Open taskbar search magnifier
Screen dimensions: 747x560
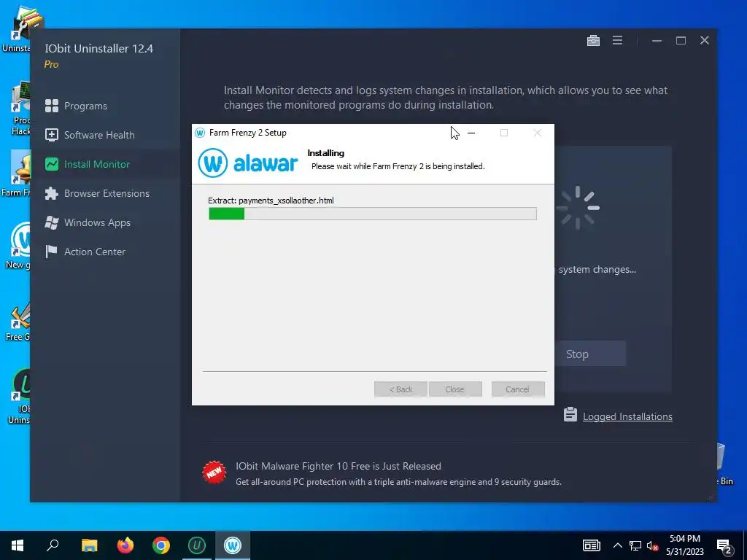point(53,545)
